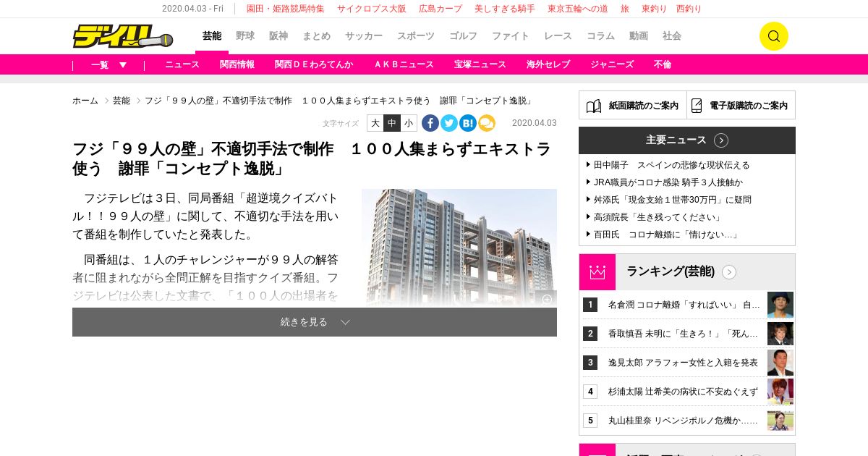Viewport: 868px width, 456px height.
Task: Click the phone icon for 電子版購読
Action: tap(697, 106)
